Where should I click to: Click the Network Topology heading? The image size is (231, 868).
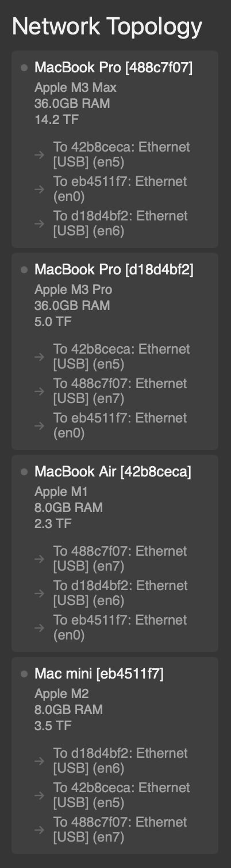pyautogui.click(x=107, y=26)
